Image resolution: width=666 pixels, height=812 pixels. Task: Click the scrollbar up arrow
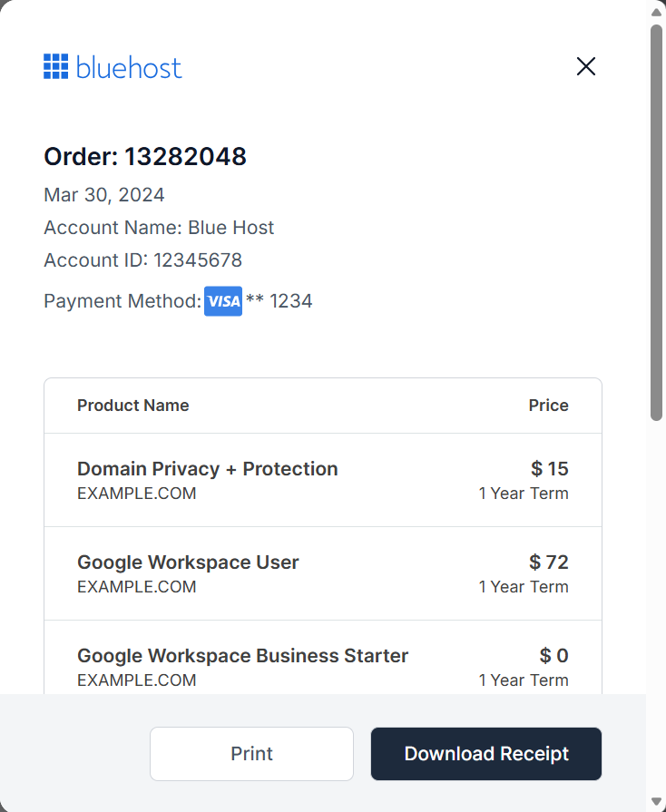point(654,10)
